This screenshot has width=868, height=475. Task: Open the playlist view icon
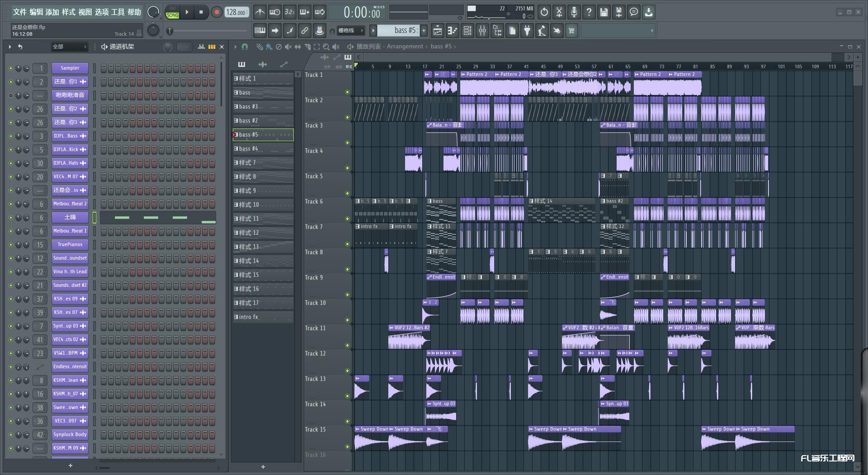point(438,31)
